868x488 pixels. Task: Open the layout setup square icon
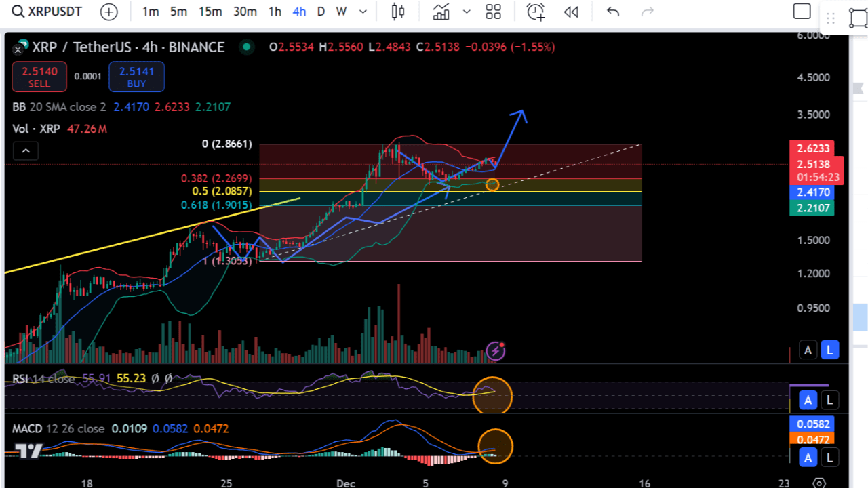[x=802, y=12]
